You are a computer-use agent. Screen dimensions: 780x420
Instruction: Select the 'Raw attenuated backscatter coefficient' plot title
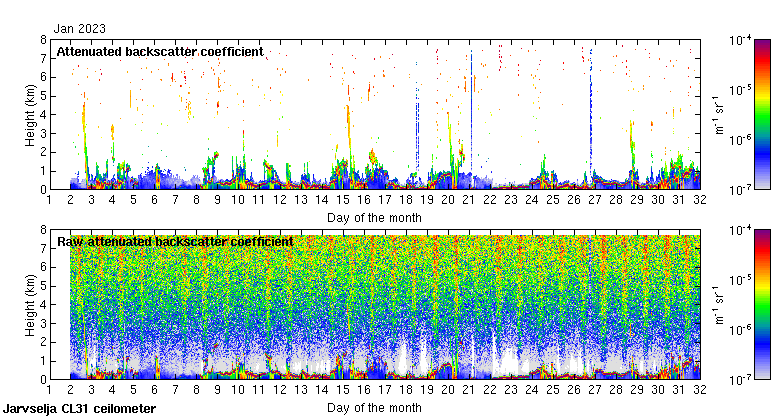coord(175,242)
